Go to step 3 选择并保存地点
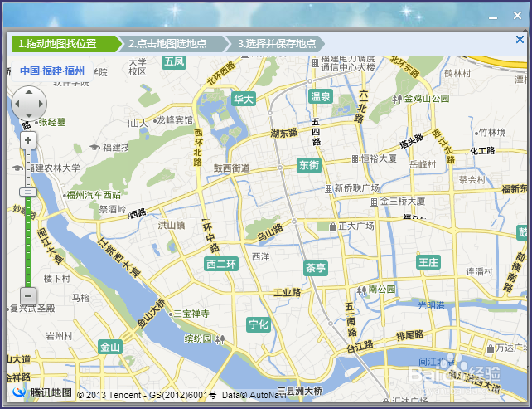This screenshot has height=409, width=532. click(276, 44)
